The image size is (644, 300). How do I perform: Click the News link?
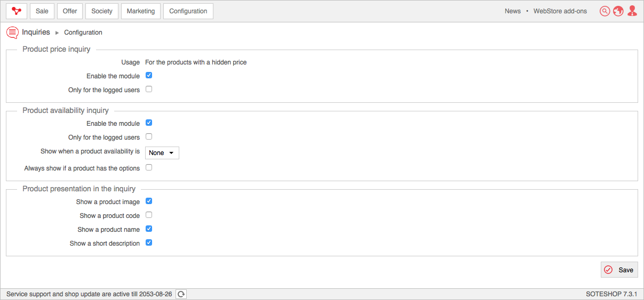tap(513, 11)
